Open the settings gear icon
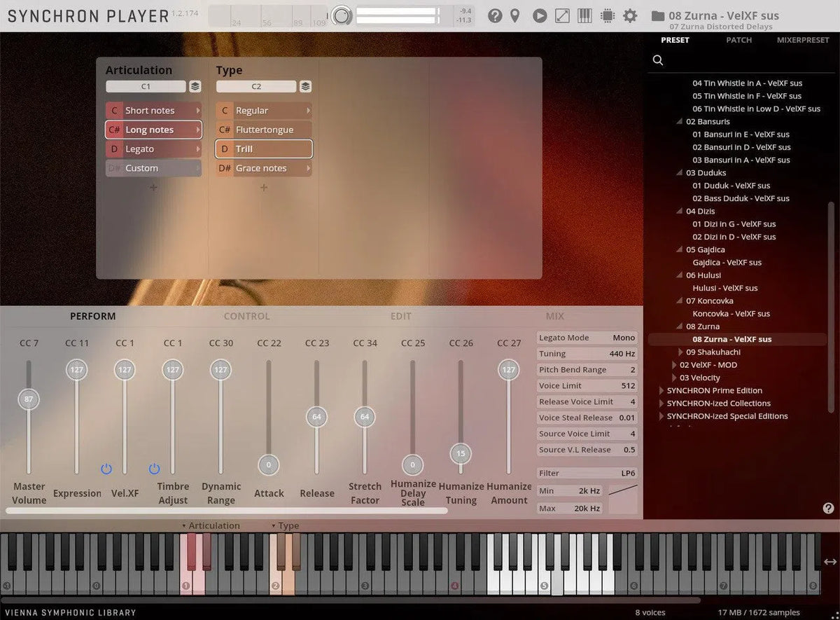Viewport: 840px width, 620px height. point(630,15)
